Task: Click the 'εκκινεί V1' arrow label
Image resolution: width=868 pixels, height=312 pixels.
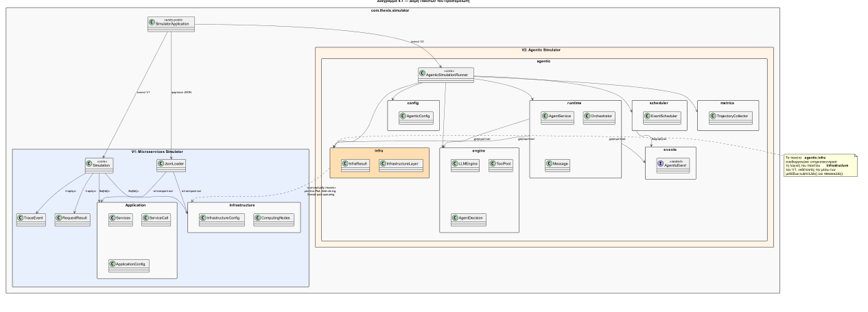Action: coord(143,91)
